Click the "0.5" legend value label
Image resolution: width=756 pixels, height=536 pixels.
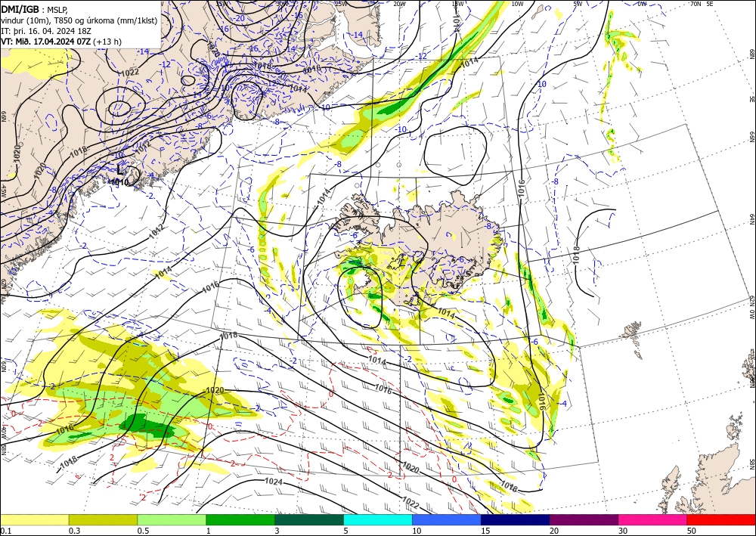tap(143, 531)
